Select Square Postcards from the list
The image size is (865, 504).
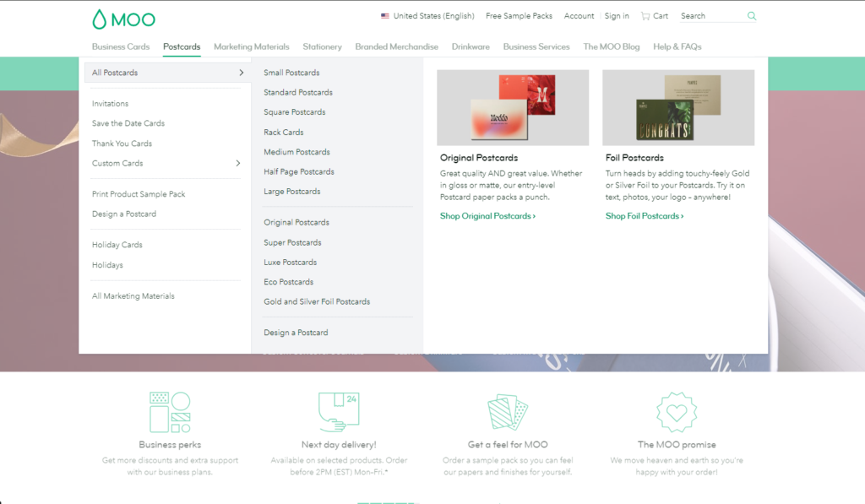pyautogui.click(x=294, y=112)
